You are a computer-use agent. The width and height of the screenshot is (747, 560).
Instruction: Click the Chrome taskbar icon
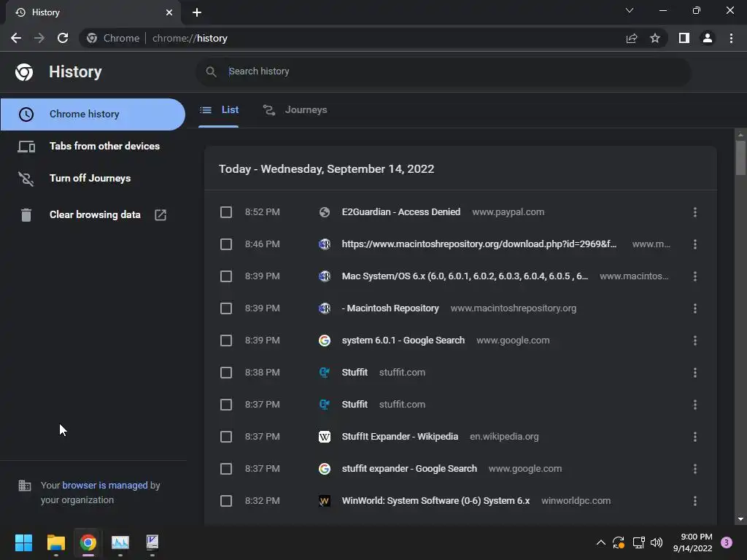88,542
